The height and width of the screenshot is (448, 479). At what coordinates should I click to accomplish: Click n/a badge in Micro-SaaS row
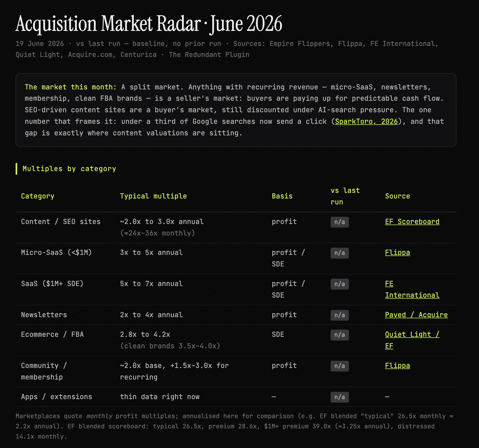(x=340, y=253)
